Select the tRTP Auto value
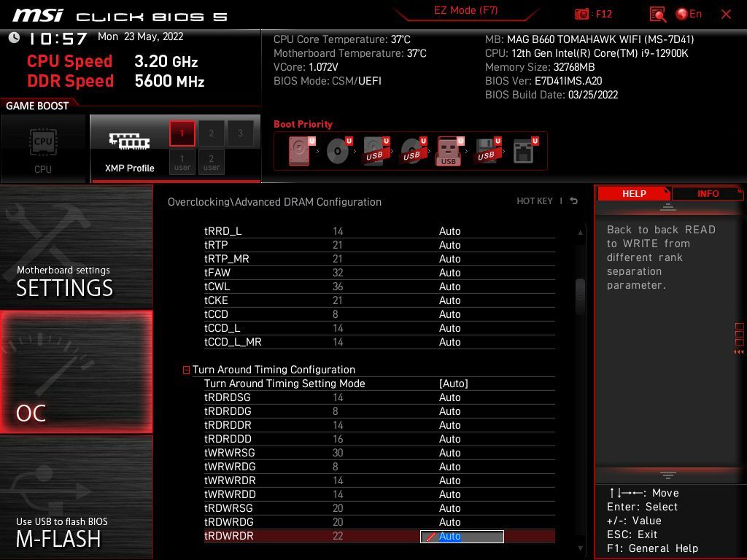747x560 pixels. 449,245
